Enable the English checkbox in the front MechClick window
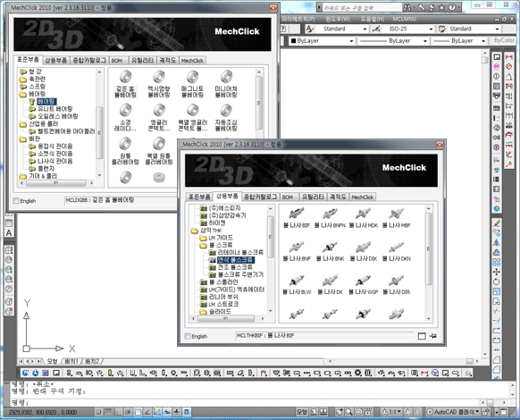Viewport: 520px width, 420px height. (188, 336)
